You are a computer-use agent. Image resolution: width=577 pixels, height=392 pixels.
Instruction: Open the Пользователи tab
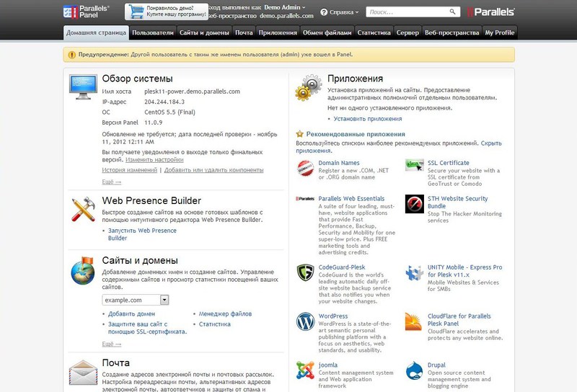click(x=153, y=32)
